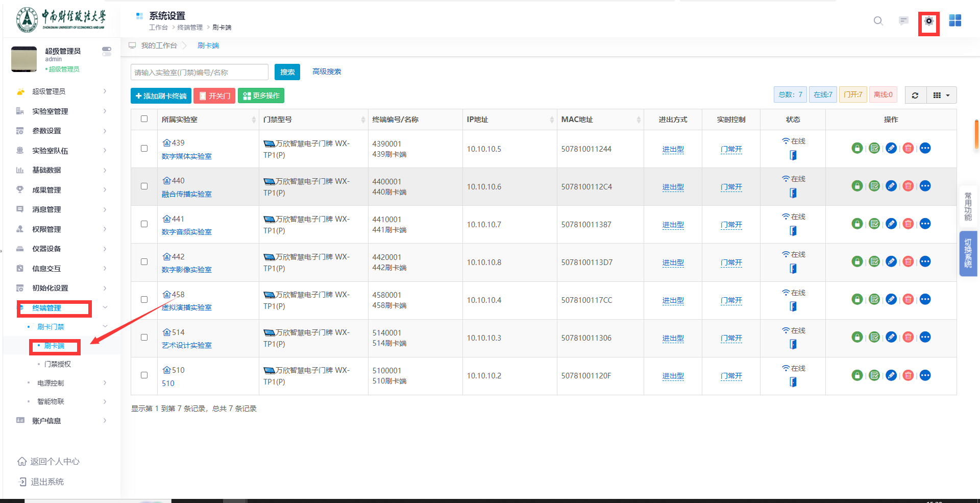Open the messages chat icon in header
This screenshot has height=503, width=980.
(903, 21)
